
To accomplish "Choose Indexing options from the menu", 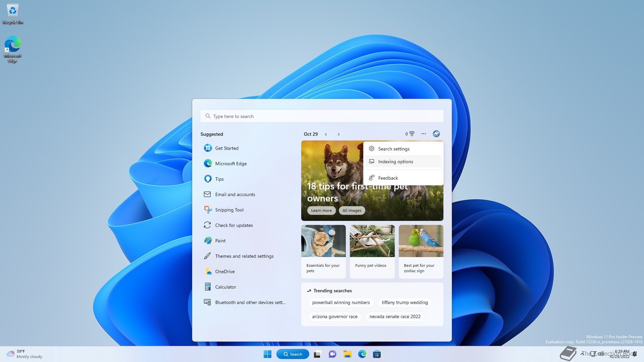I will (395, 162).
